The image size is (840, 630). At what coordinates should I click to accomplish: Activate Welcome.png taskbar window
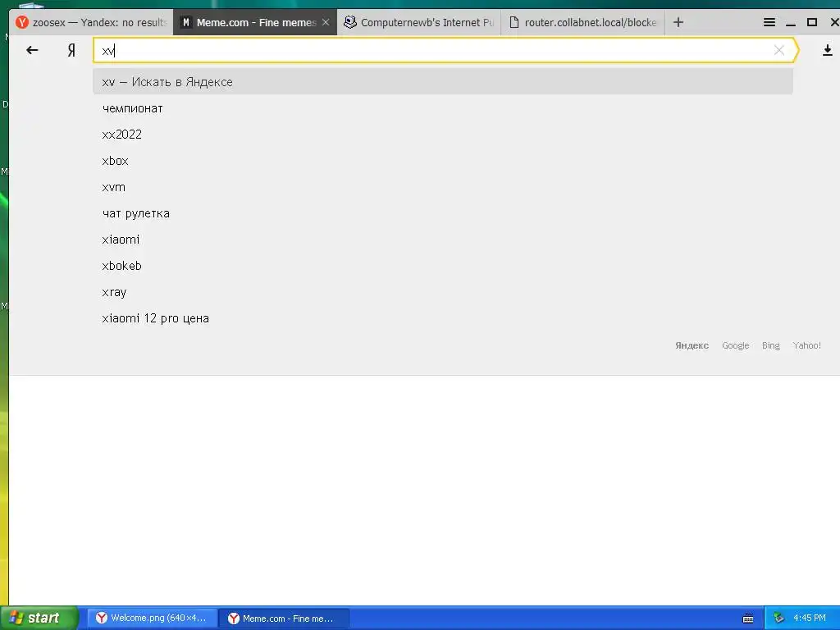click(152, 618)
